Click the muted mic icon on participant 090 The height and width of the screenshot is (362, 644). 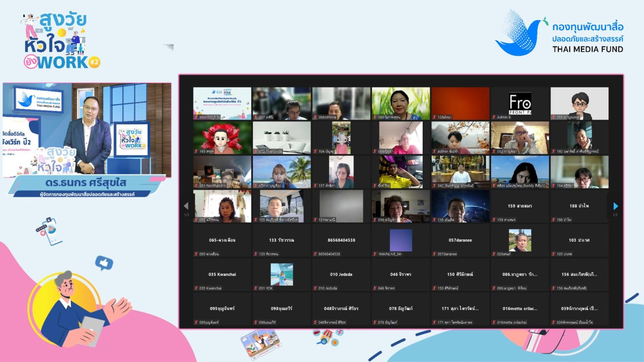point(374,117)
